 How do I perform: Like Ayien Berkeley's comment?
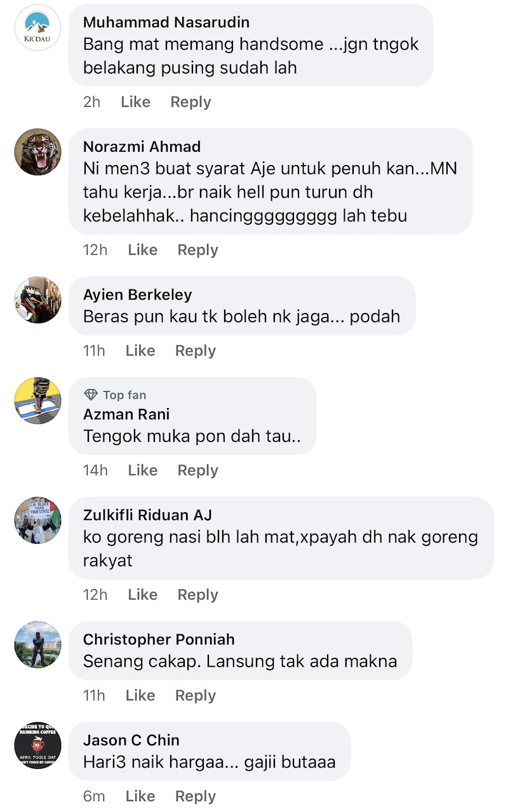pyautogui.click(x=140, y=350)
